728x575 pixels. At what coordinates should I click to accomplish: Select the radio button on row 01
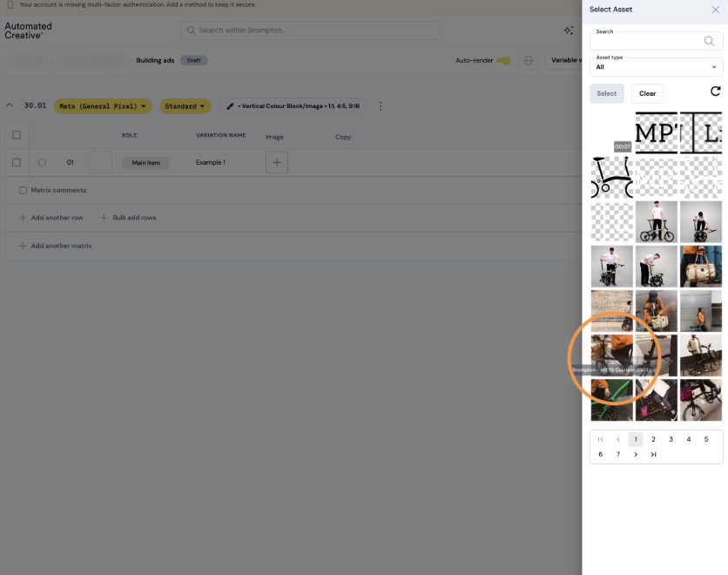click(x=43, y=163)
